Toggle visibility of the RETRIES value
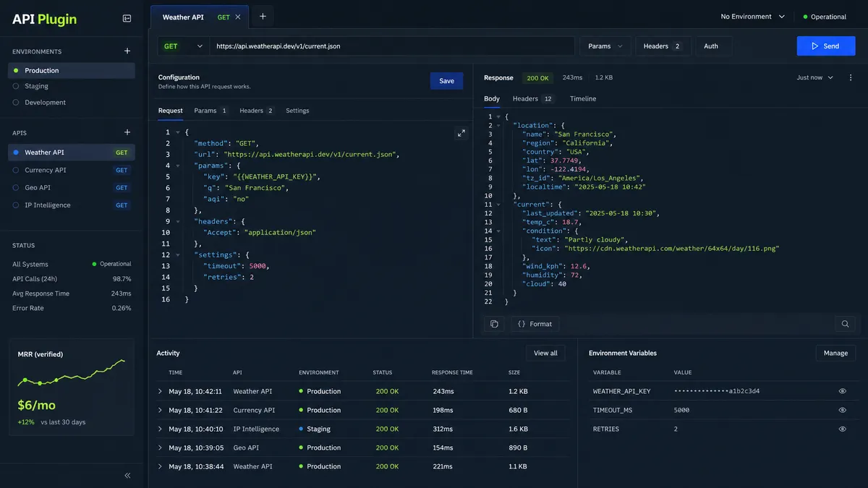Viewport: 868px width, 488px height. pyautogui.click(x=843, y=429)
